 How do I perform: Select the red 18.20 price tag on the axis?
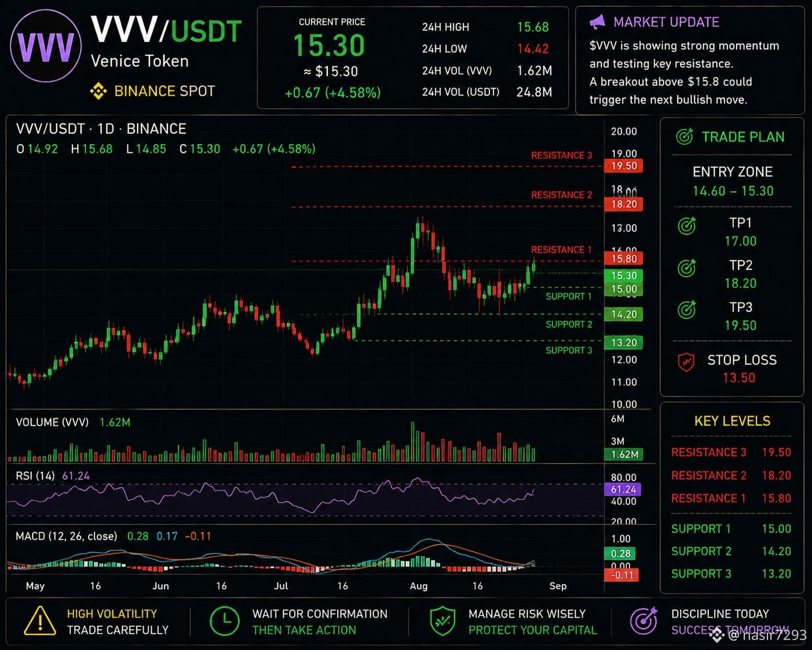pos(623,204)
